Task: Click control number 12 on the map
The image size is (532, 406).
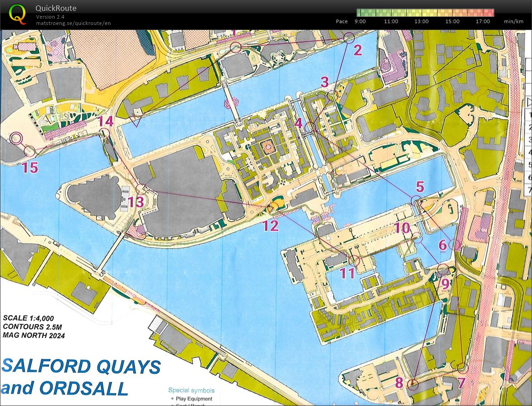Action: pos(270,226)
